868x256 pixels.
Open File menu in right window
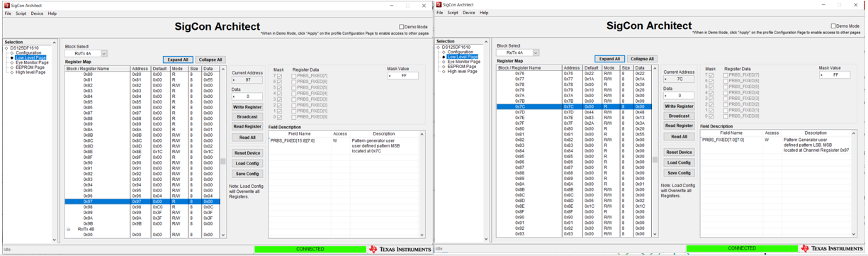(x=439, y=13)
